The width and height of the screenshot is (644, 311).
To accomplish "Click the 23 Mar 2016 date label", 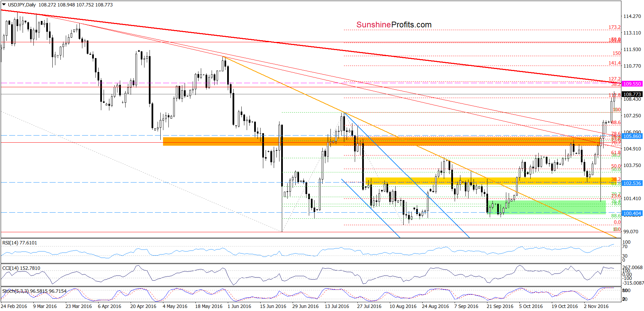I will coord(79,306).
